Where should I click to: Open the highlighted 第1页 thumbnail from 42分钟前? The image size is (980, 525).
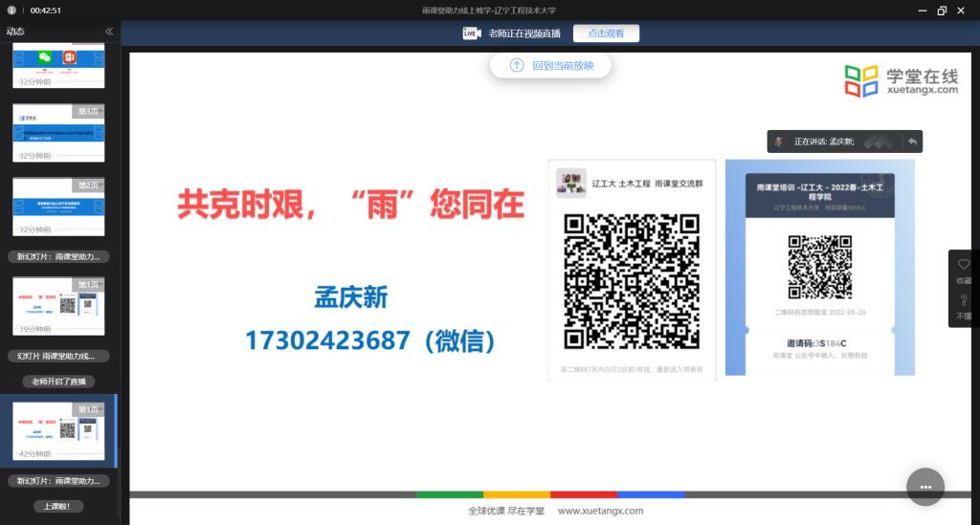coord(58,431)
